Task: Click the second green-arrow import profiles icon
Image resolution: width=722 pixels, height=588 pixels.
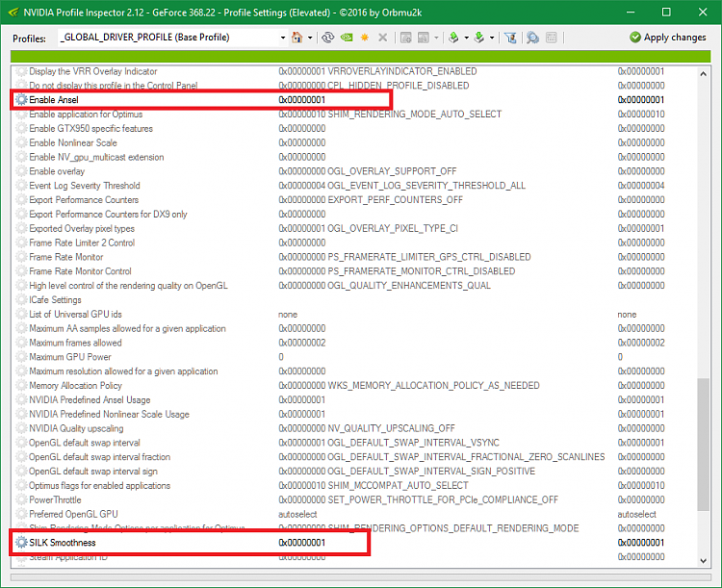Action: tap(479, 38)
